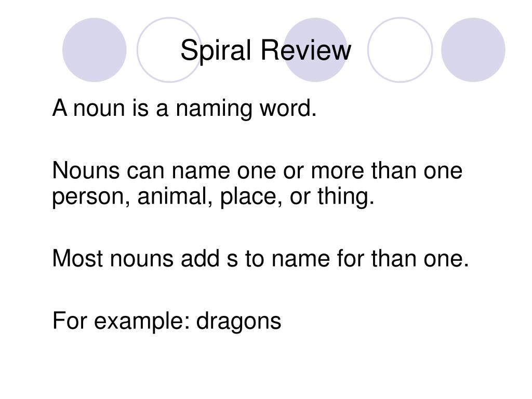
Task: Select the middle filled circle behind title
Action: click(315, 50)
